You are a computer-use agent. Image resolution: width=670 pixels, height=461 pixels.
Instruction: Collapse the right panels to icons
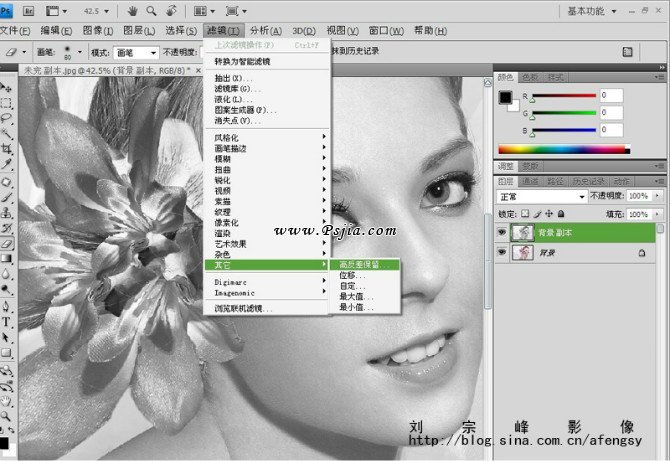point(661,67)
